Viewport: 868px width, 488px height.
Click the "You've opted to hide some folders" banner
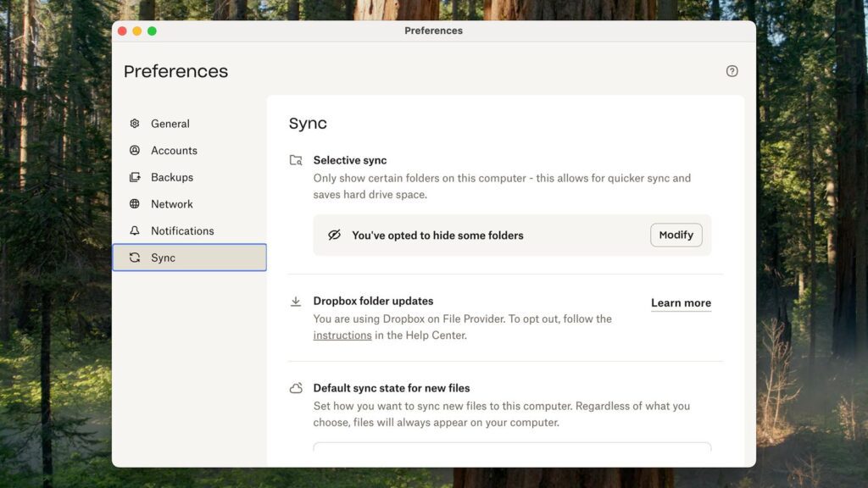[x=437, y=236]
